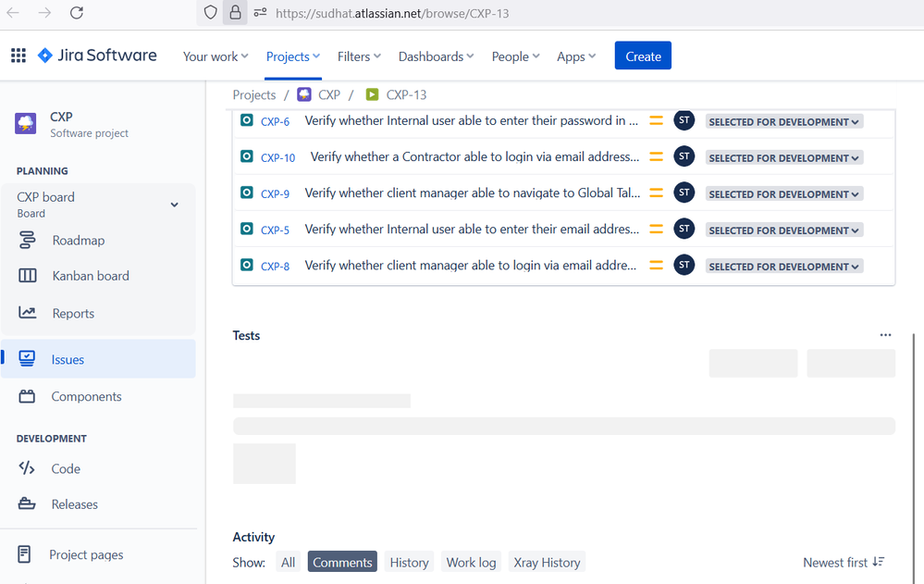Click the Code icon in sidebar
The width and height of the screenshot is (924, 584).
(27, 468)
